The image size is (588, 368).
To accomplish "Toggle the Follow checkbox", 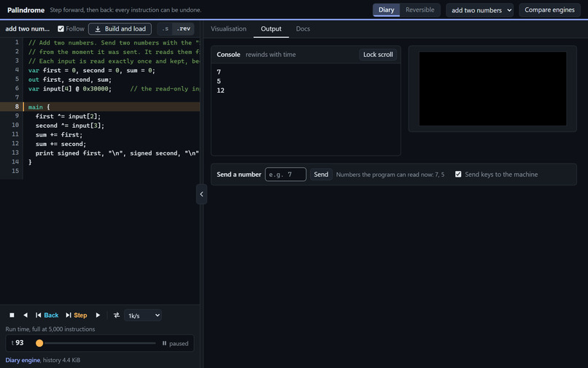I will 61,28.
